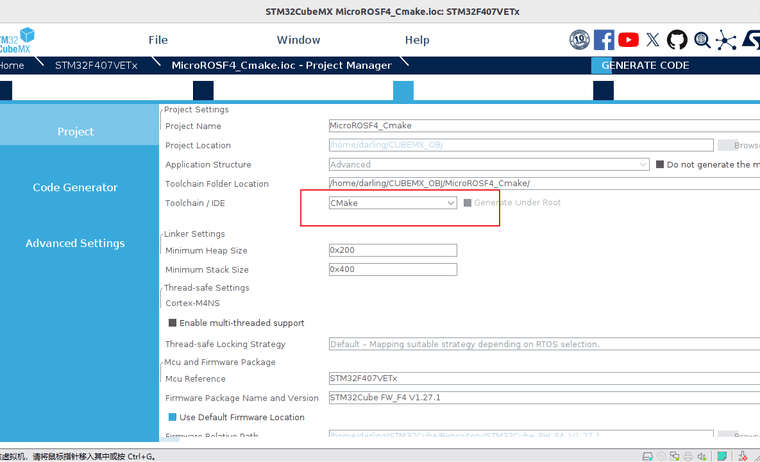Click the 10-year anniversary badge icon

pos(579,40)
